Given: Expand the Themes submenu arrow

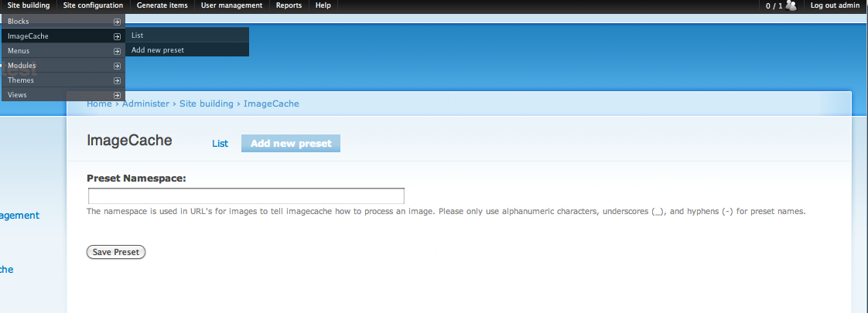Looking at the screenshot, I should 117,80.
